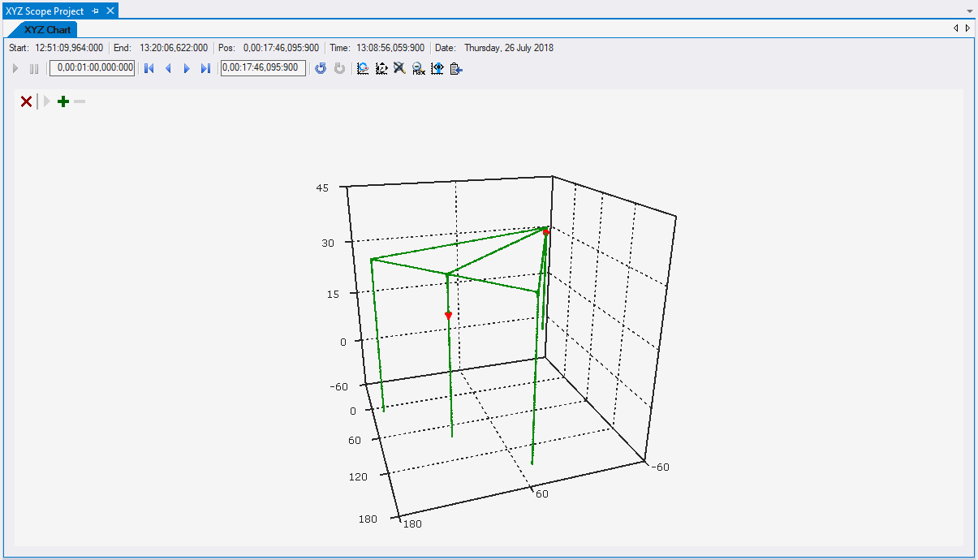Click the red X delete icon
Viewport: 978px width, 560px height.
[26, 101]
